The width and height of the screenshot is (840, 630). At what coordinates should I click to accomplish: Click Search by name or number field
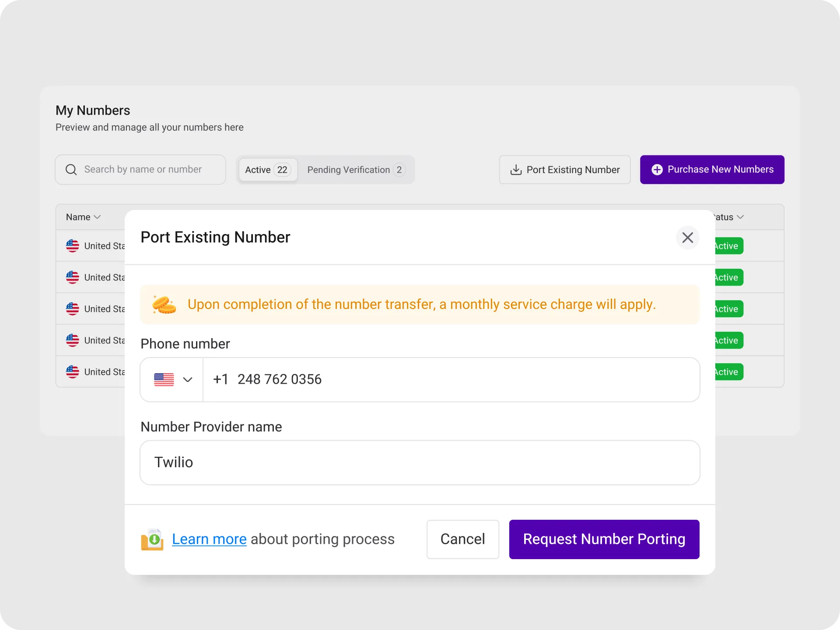click(140, 170)
